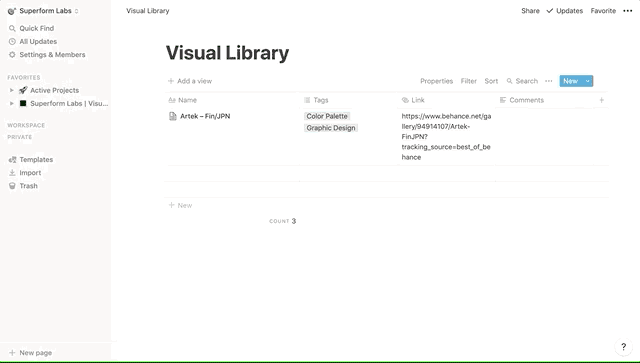Open the help question mark button

tap(623, 347)
